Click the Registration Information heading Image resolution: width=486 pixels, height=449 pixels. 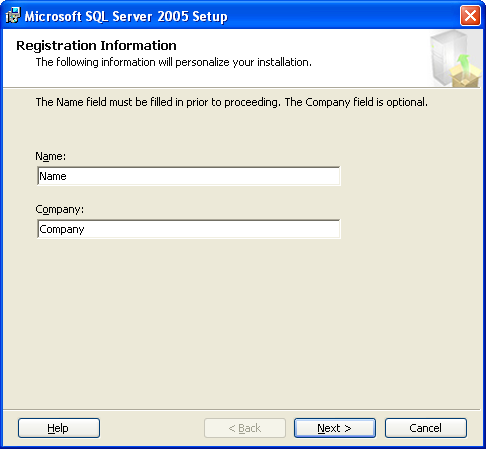pyautogui.click(x=96, y=45)
